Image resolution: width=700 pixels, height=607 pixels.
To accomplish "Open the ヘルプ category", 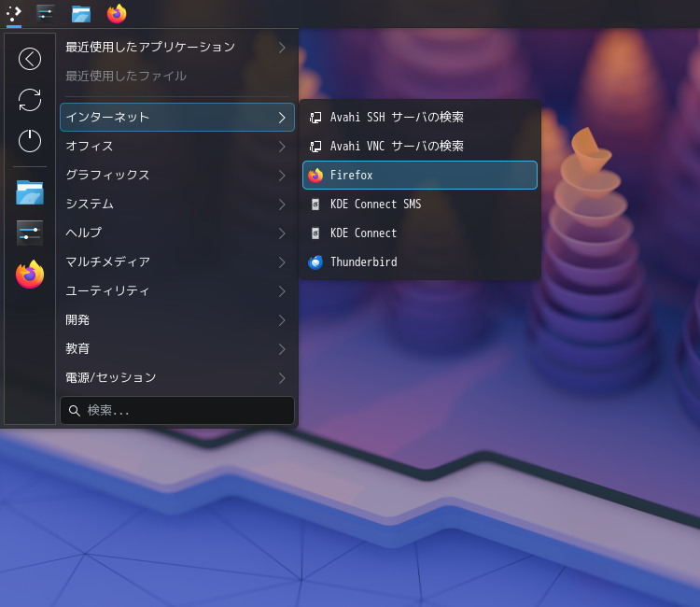I will coord(177,233).
